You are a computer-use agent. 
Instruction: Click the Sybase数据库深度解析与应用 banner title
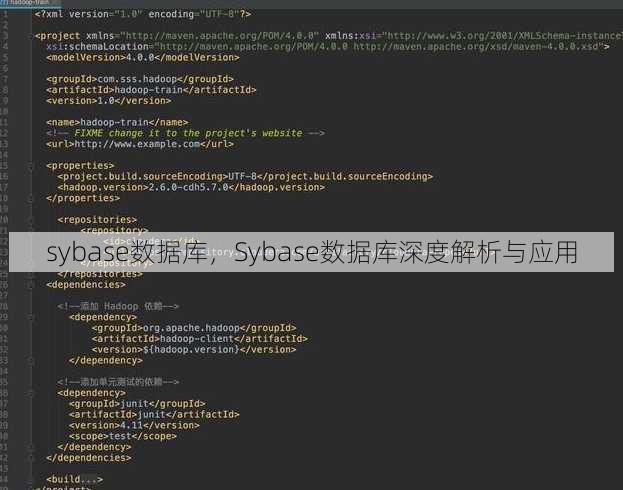click(x=406, y=252)
